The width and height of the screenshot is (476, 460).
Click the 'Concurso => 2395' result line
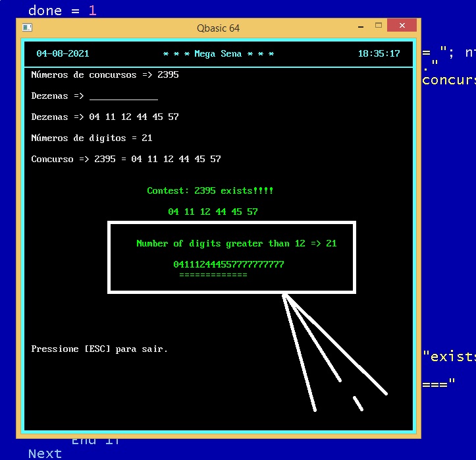tap(126, 159)
